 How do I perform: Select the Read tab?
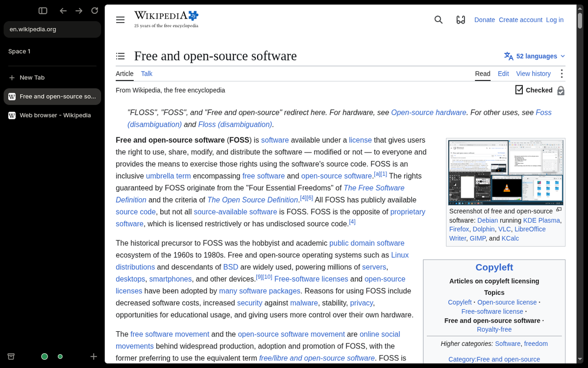coord(483,74)
